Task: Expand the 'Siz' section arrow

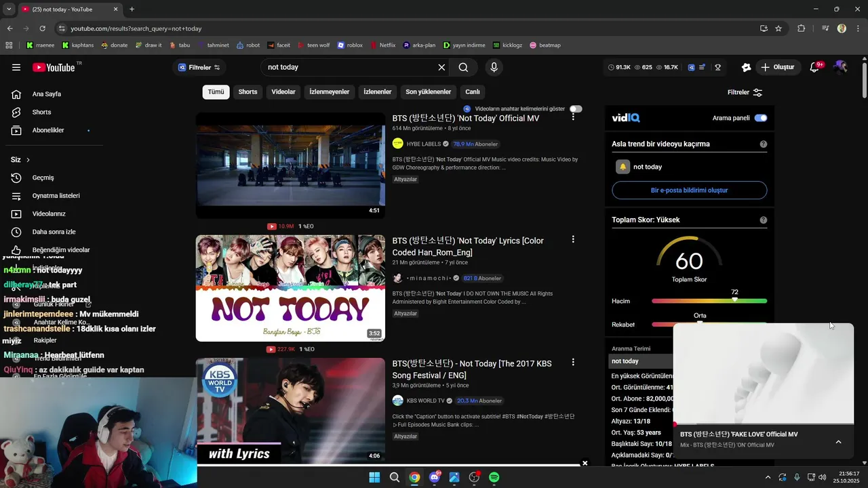Action: click(x=28, y=160)
